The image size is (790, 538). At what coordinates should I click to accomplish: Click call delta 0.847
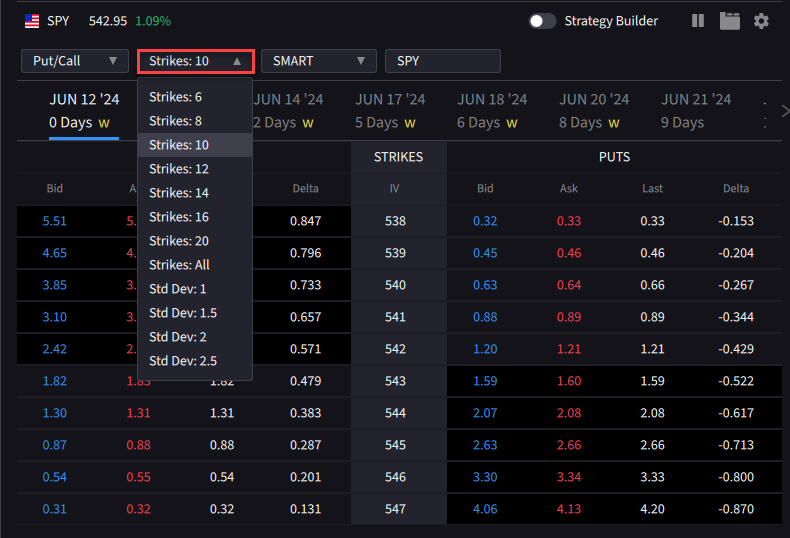pos(305,221)
